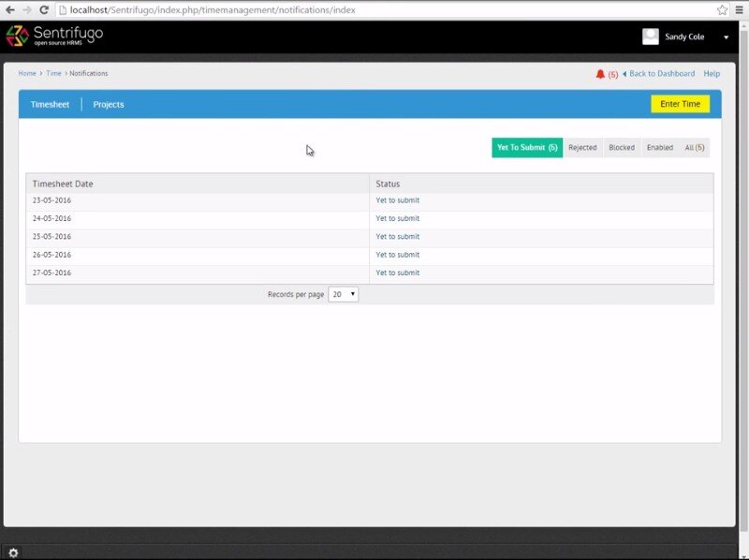The height and width of the screenshot is (560, 749).
Task: Expand the Sandy Cole user menu arrow
Action: [726, 37]
